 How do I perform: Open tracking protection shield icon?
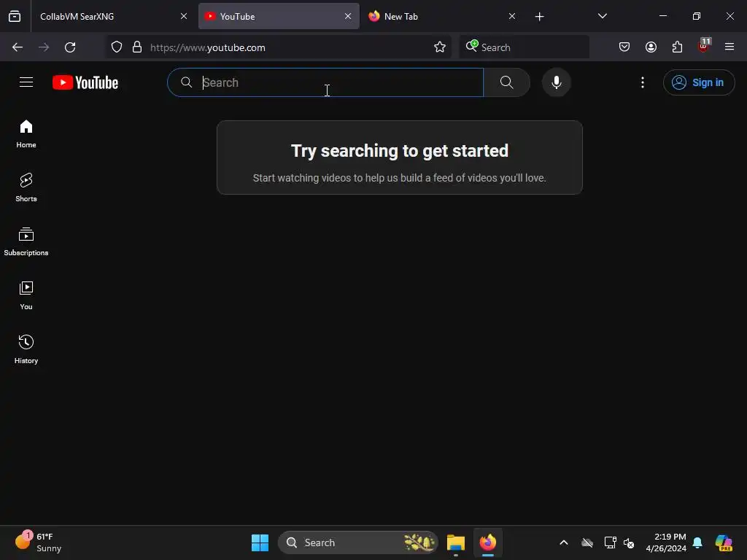(x=117, y=47)
